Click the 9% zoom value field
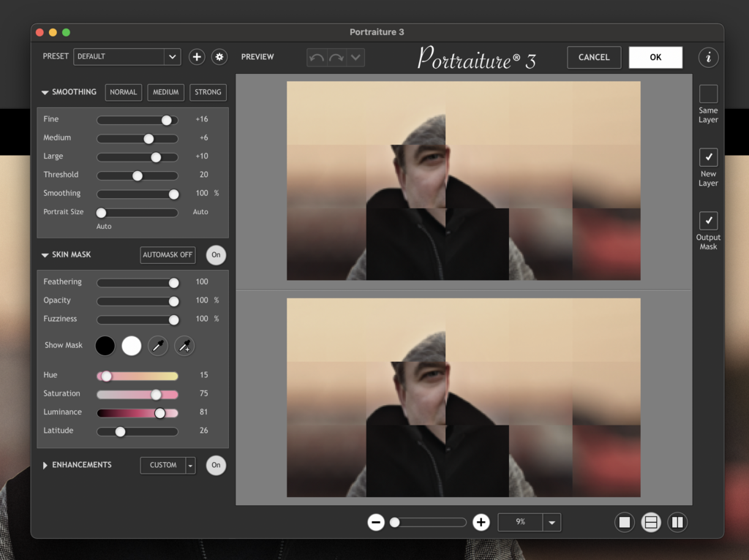The image size is (749, 560). coord(520,523)
